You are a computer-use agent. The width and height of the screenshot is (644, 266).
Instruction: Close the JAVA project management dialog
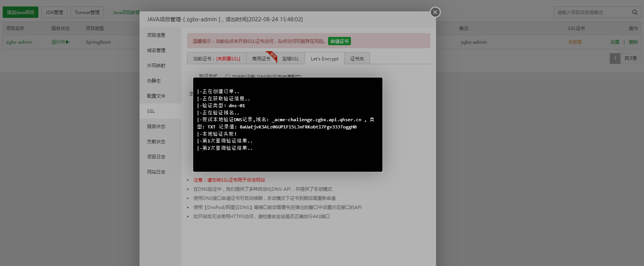pyautogui.click(x=435, y=12)
